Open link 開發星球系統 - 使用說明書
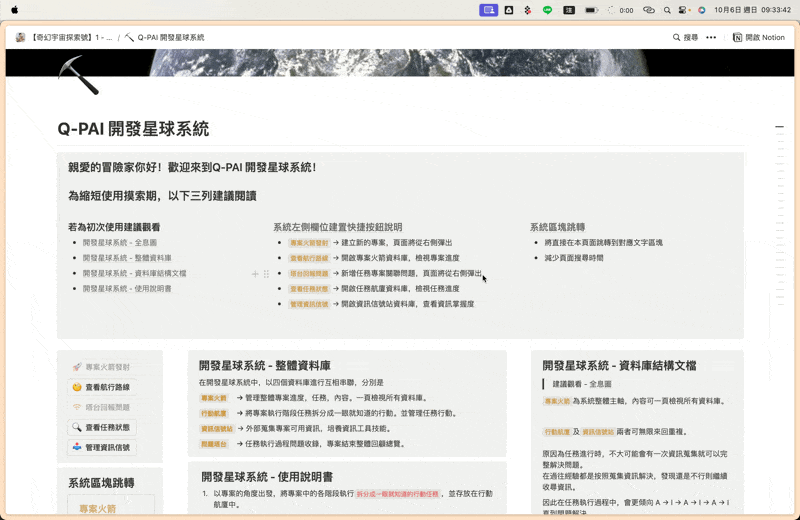Viewport: 800px width, 520px height. [127, 289]
